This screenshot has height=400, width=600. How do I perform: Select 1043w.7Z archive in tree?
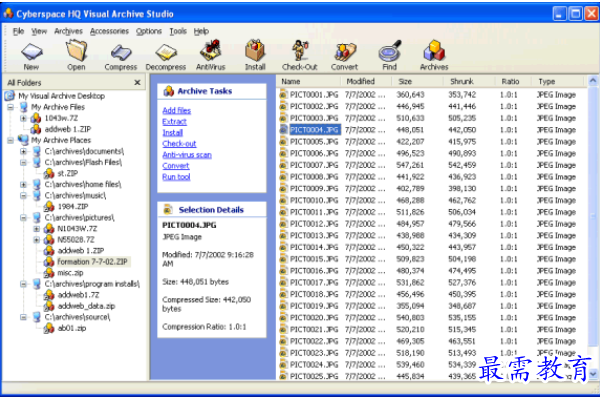61,118
